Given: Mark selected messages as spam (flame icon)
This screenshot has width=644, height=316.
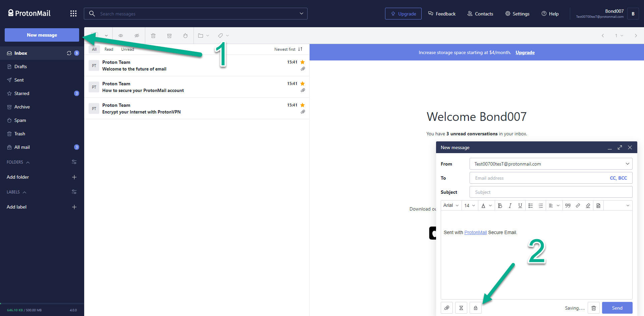Looking at the screenshot, I should [x=185, y=36].
